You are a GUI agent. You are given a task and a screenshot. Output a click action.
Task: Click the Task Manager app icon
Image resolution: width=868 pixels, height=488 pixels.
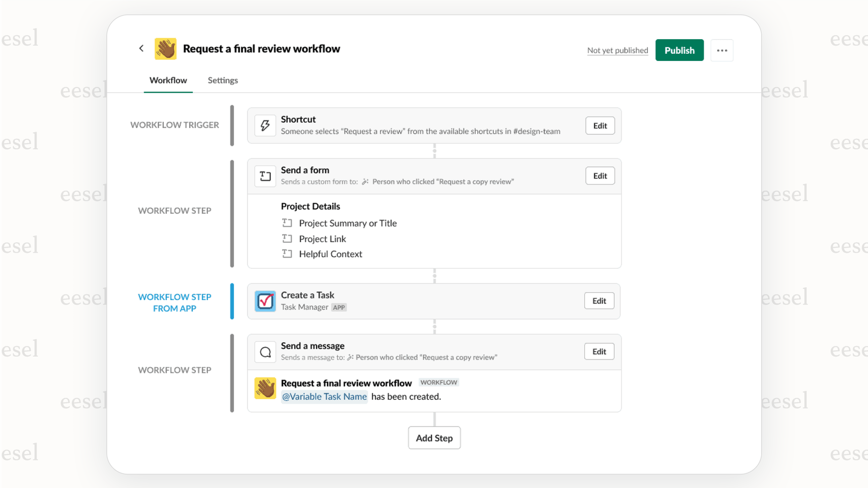tap(265, 301)
